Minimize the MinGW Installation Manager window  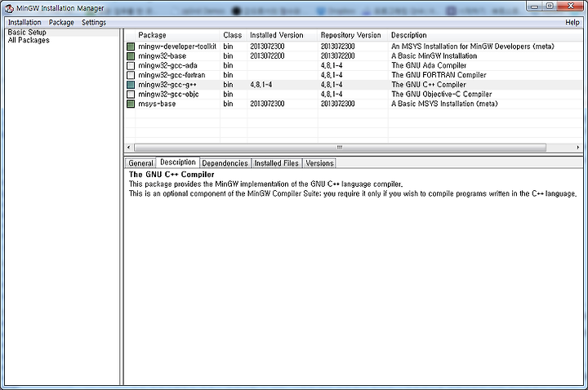coord(535,6)
